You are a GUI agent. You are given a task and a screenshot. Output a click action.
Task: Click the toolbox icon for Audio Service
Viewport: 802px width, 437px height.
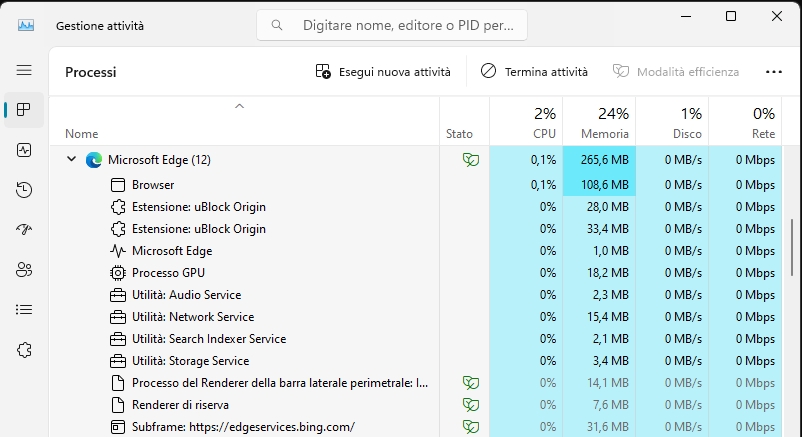click(118, 295)
